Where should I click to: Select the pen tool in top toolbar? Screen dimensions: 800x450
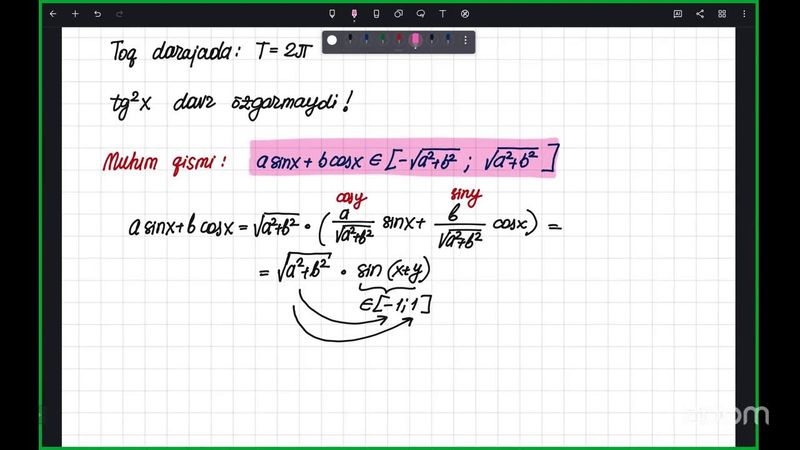point(332,14)
